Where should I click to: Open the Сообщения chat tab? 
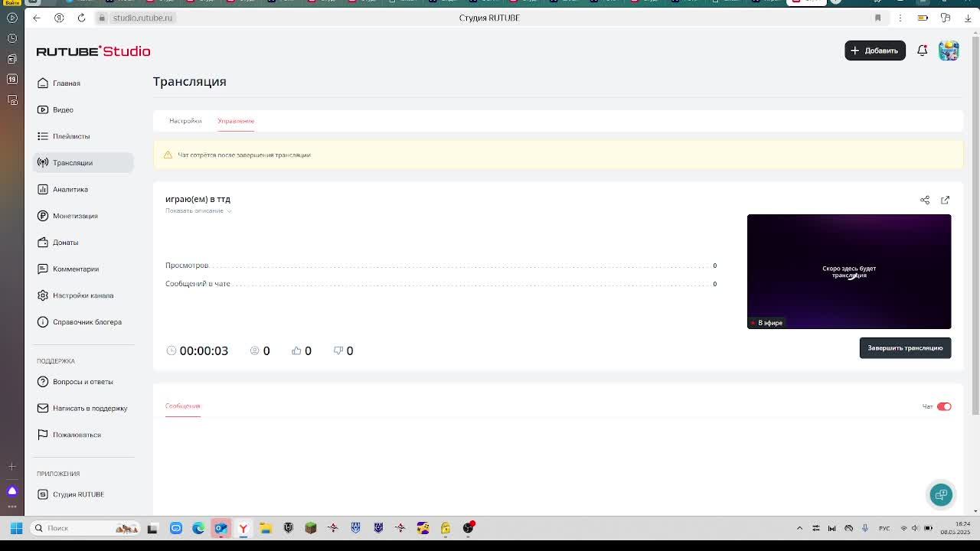click(x=182, y=406)
